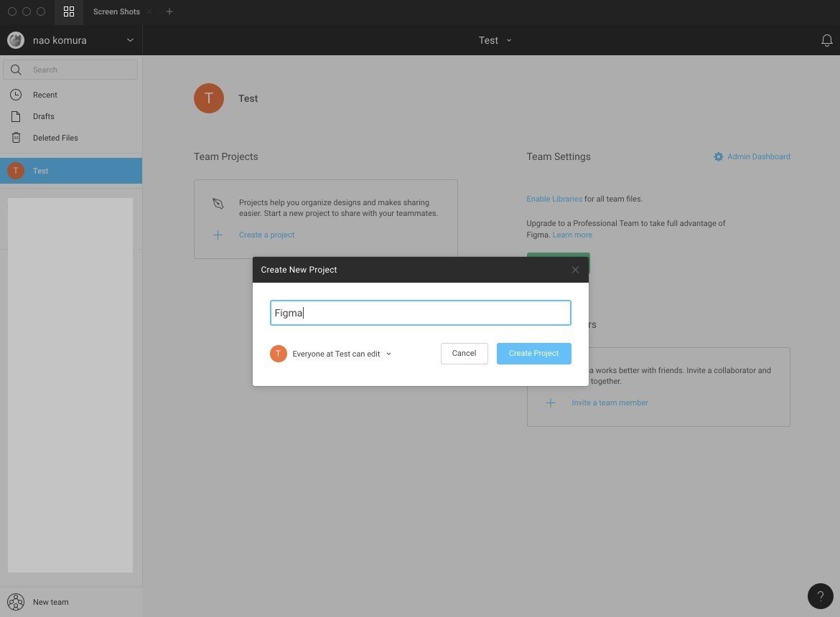This screenshot has width=840, height=617.
Task: Switch to the Screen Shots tab
Action: point(116,11)
